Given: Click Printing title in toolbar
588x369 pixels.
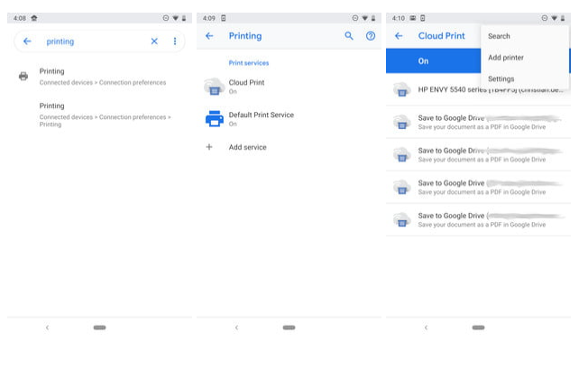Looking at the screenshot, I should 245,36.
